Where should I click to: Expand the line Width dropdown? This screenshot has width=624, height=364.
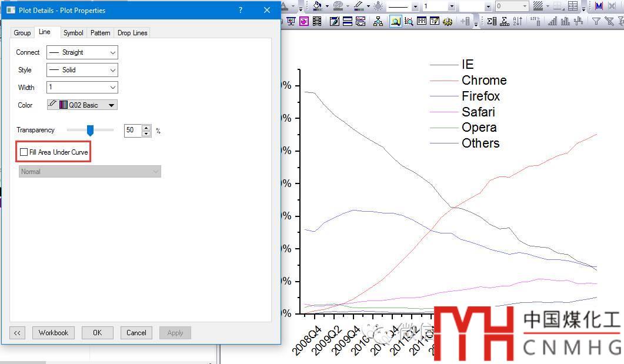pos(82,88)
